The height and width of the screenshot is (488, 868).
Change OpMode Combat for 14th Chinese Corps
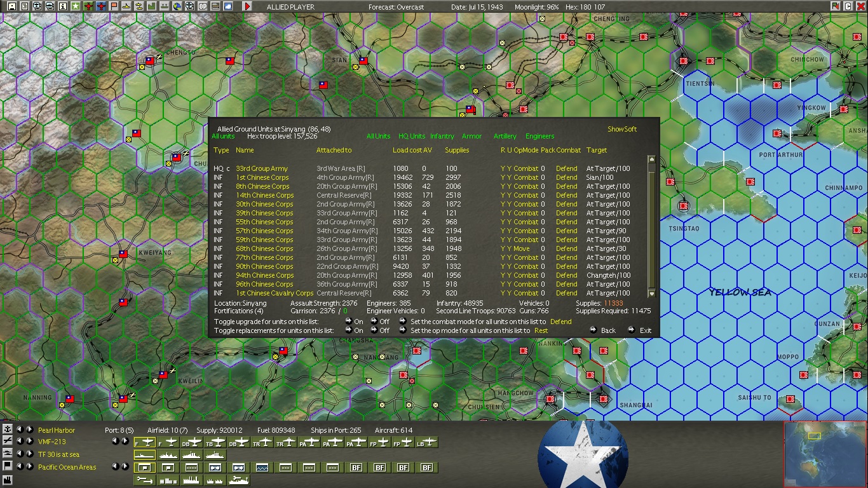point(526,196)
